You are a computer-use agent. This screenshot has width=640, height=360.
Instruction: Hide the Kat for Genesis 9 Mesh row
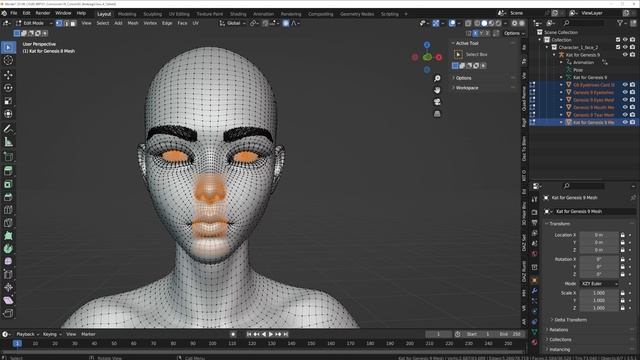click(625, 122)
